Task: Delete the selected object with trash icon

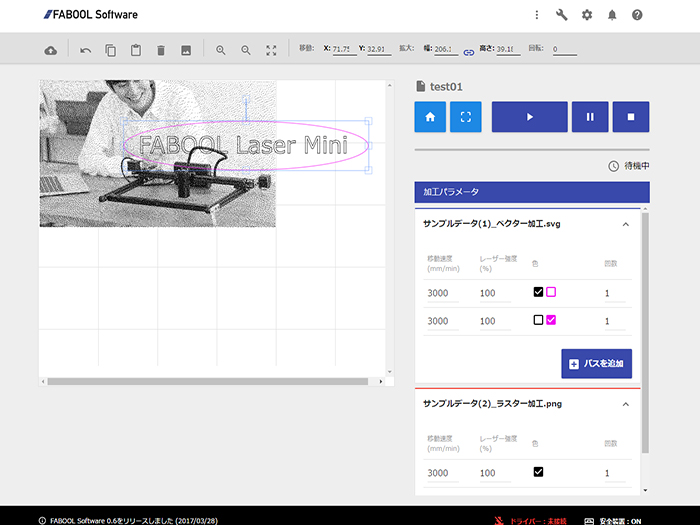Action: click(161, 50)
